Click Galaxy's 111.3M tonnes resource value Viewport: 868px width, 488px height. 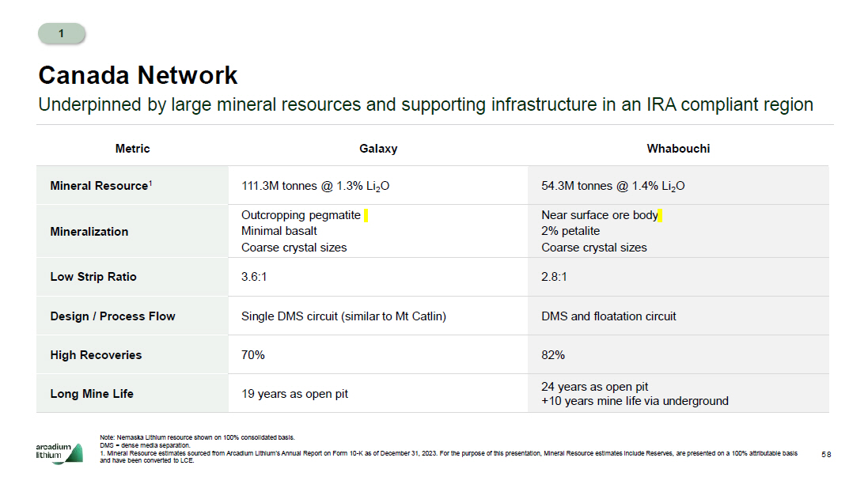coord(315,187)
